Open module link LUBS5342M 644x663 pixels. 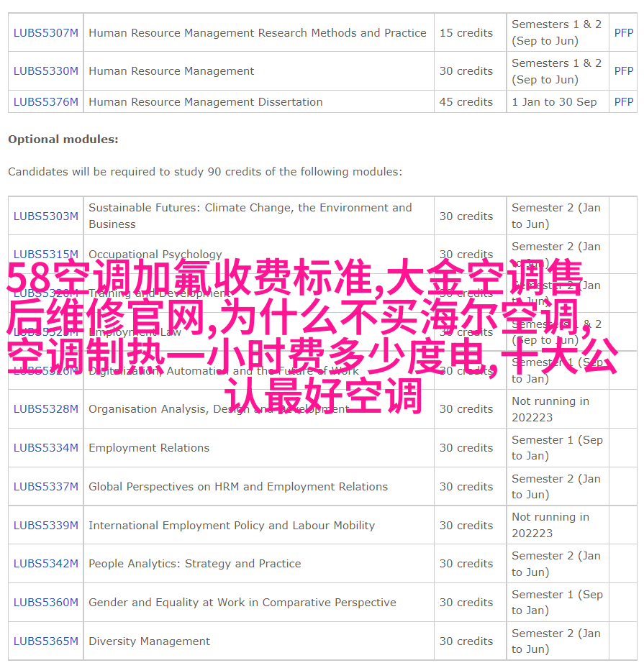coord(46,564)
